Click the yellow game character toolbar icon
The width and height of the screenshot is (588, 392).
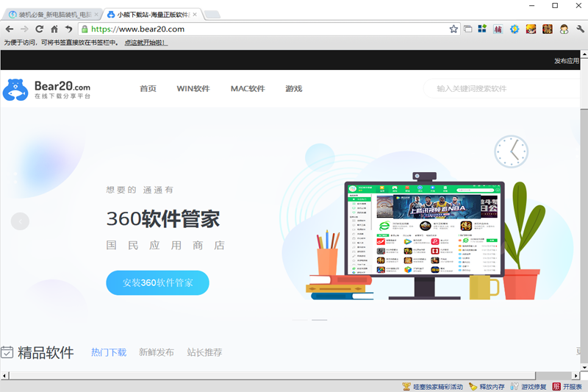(531, 29)
